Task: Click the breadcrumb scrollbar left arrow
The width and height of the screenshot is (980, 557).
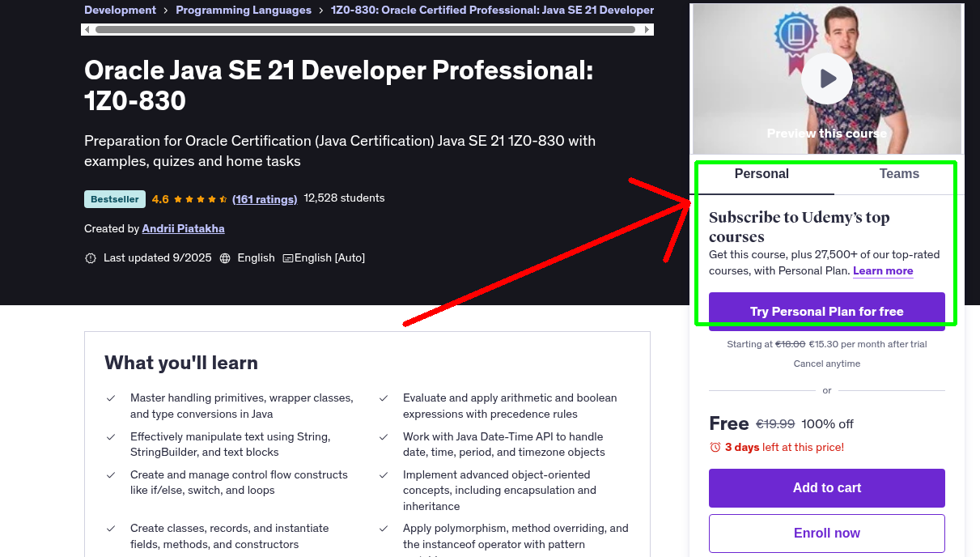Action: pyautogui.click(x=87, y=30)
